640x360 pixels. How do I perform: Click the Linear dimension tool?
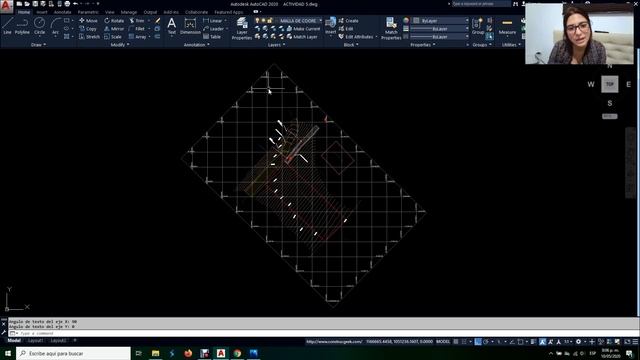coord(213,20)
